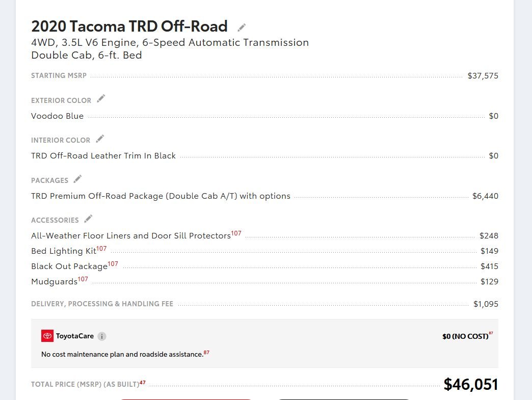Image resolution: width=532 pixels, height=400 pixels.
Task: Click the ToyotaCare label
Action: pos(74,336)
